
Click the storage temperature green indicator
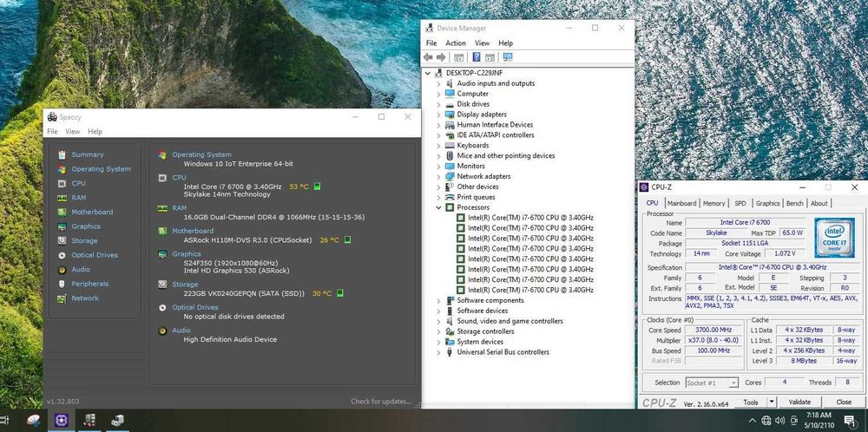pos(340,294)
